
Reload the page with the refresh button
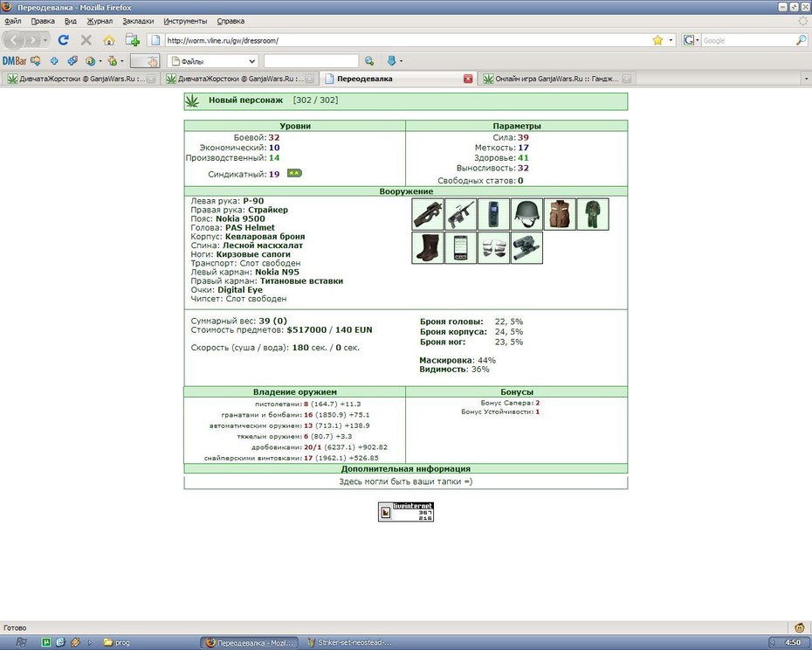(x=63, y=40)
